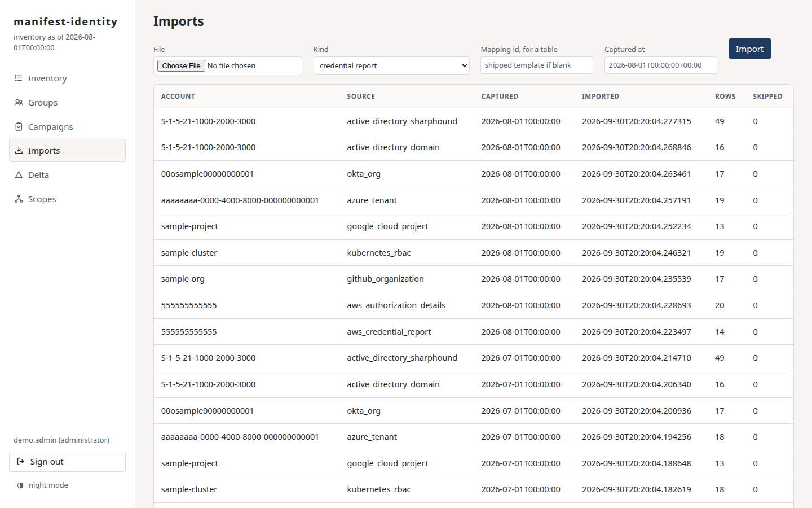Click the sample-org account cell

(x=183, y=279)
